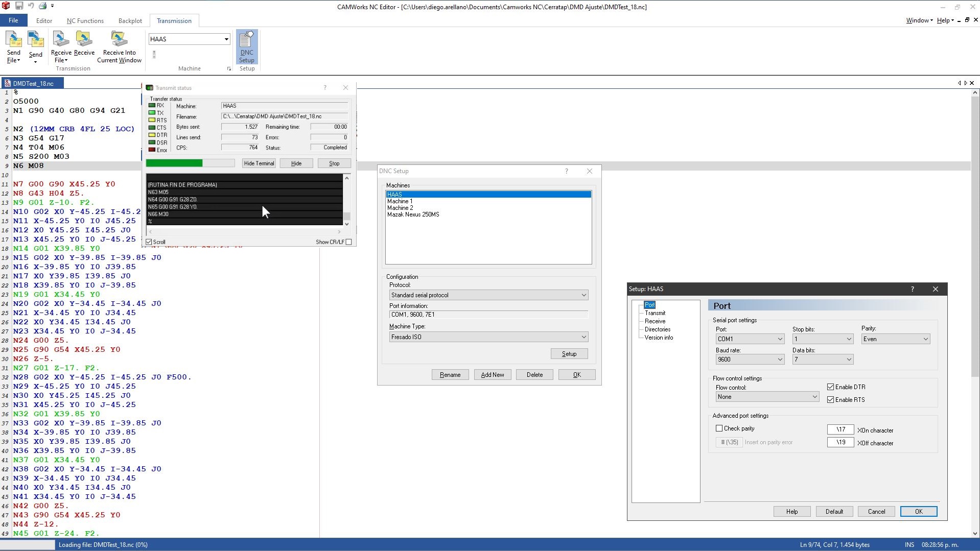Close the DNC Setup dialog
This screenshot has height=551, width=980.
point(590,171)
